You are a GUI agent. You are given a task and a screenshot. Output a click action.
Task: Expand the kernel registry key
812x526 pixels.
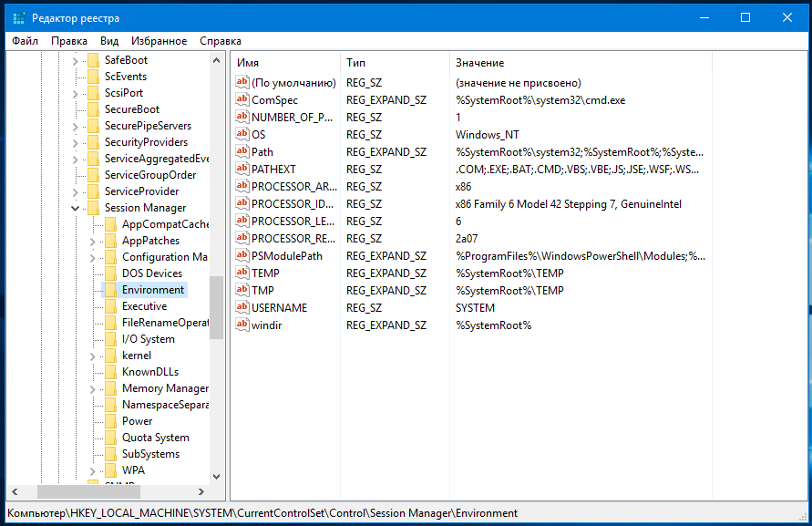tap(93, 356)
